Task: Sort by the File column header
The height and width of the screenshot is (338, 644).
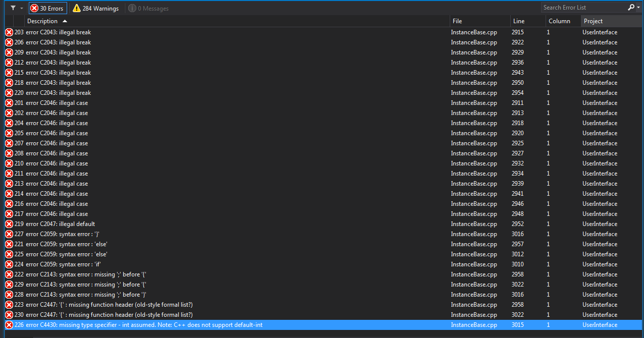Action: tap(480, 21)
